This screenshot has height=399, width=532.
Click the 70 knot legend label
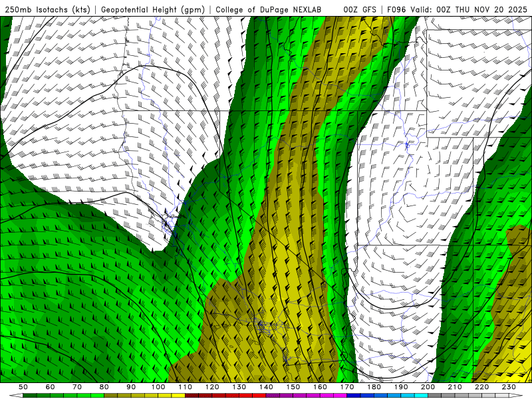click(77, 387)
